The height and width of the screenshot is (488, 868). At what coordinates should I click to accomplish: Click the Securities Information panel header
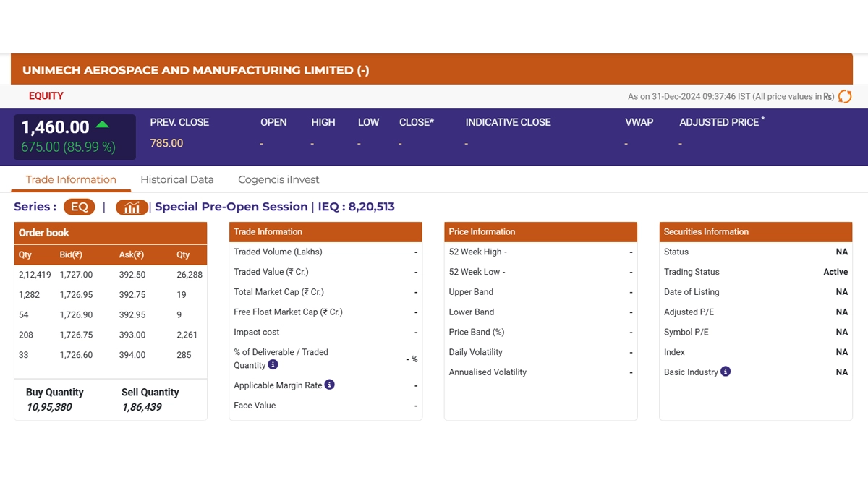point(755,232)
